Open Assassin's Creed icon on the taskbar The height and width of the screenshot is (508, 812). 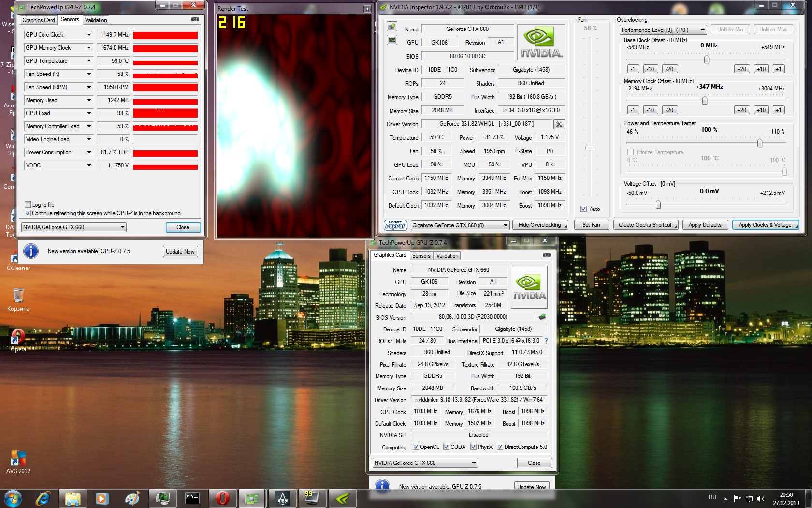(x=282, y=498)
